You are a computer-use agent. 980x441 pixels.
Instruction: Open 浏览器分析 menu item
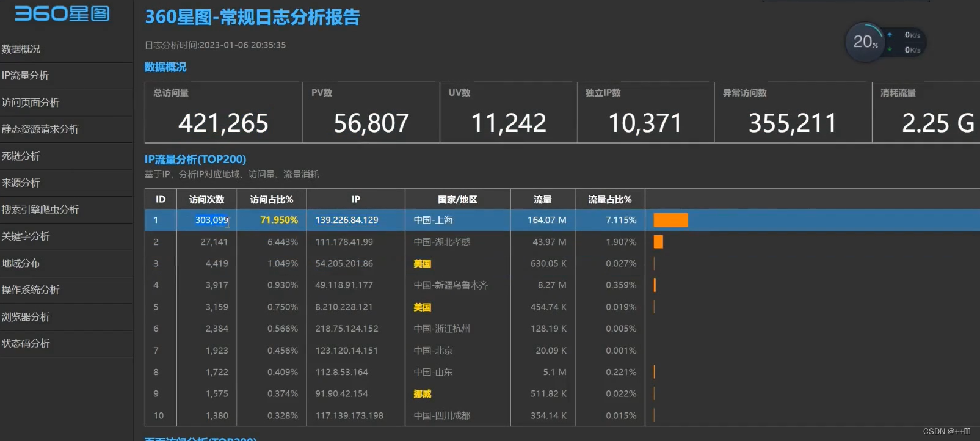coord(26,317)
